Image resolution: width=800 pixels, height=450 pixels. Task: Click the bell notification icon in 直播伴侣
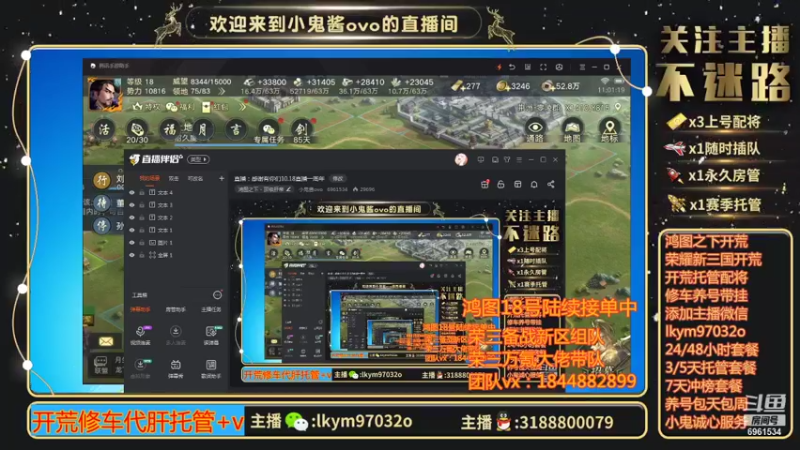pos(534,184)
